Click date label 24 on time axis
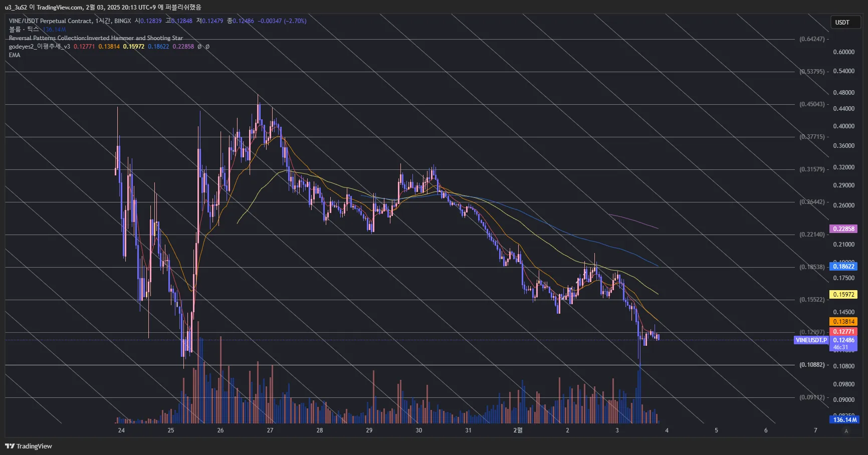 coord(121,430)
